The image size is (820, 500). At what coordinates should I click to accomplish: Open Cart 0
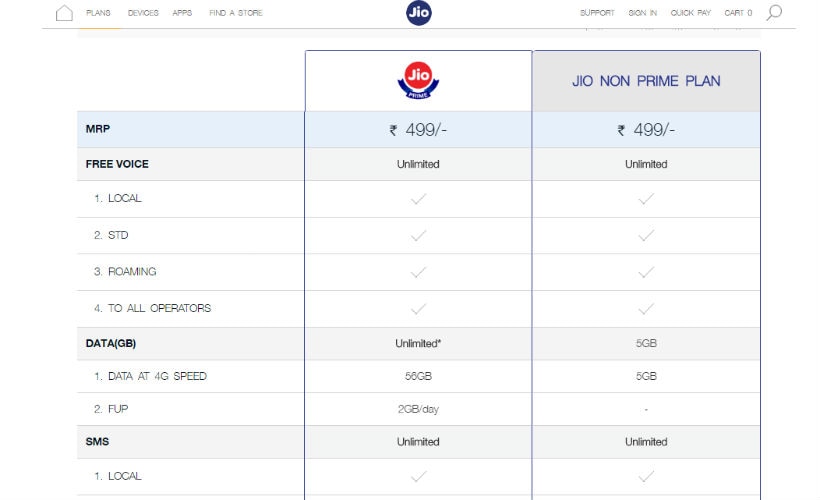click(738, 13)
